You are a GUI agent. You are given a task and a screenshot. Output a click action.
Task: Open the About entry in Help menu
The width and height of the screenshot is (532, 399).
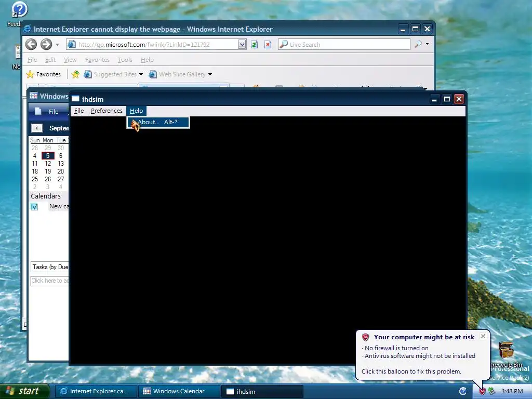click(x=158, y=122)
